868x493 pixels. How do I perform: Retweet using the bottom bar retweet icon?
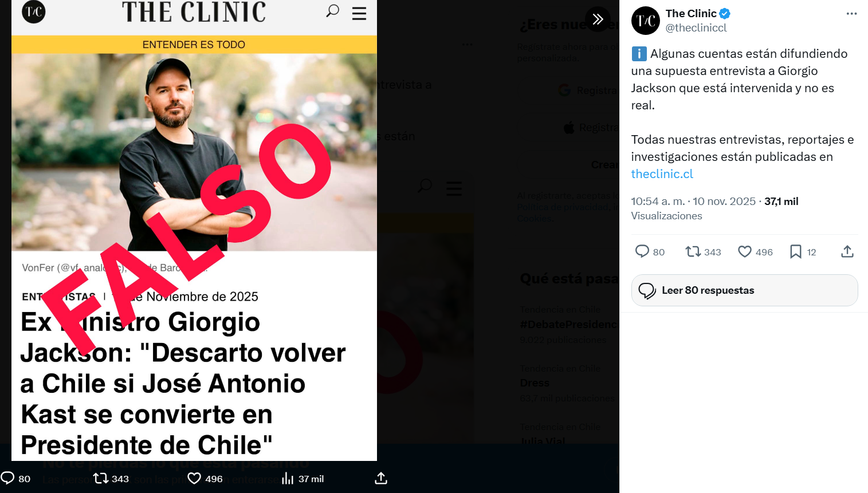click(101, 478)
